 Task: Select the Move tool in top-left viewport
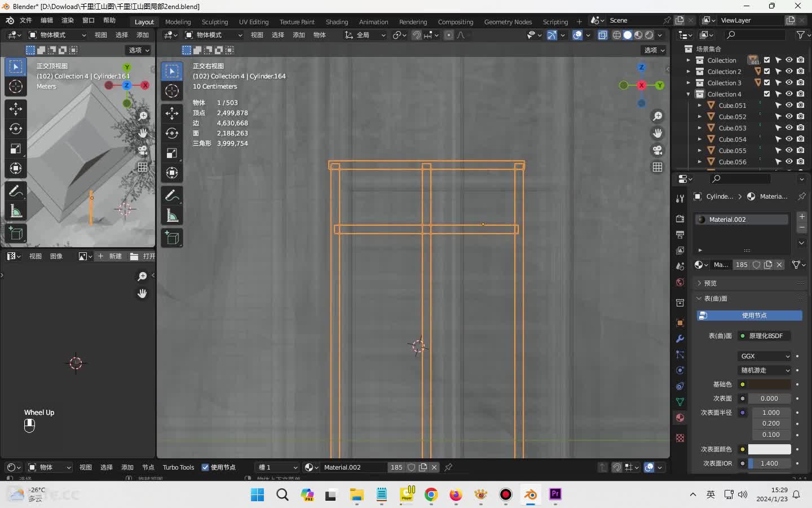[x=16, y=108]
